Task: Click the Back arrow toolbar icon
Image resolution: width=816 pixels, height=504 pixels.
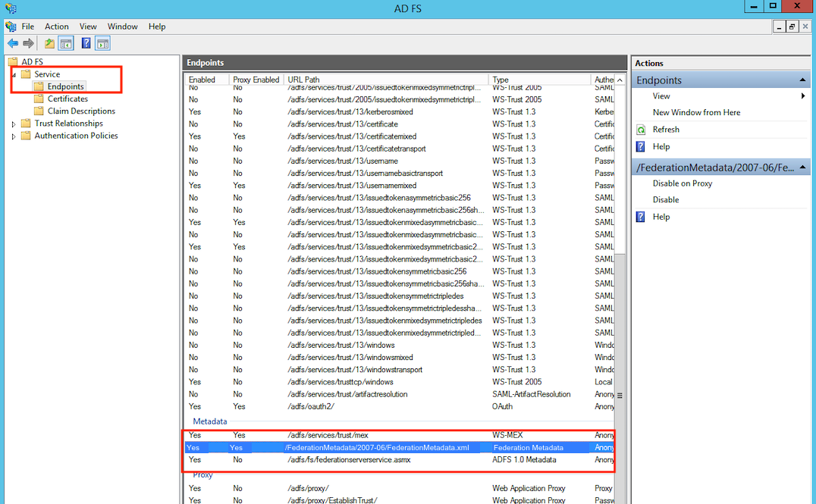Action: [x=12, y=43]
